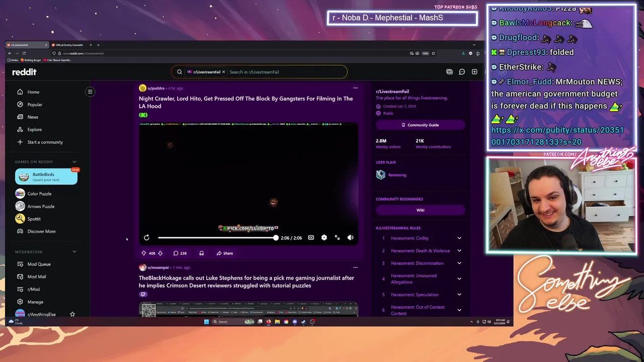The height and width of the screenshot is (362, 644).
Task: Toggle closed captions on the video
Action: coord(311,238)
